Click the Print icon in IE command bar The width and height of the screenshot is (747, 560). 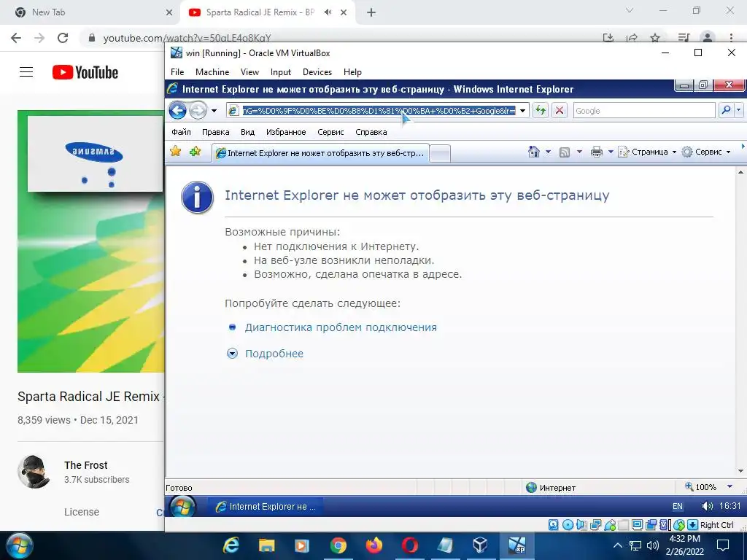pos(597,152)
